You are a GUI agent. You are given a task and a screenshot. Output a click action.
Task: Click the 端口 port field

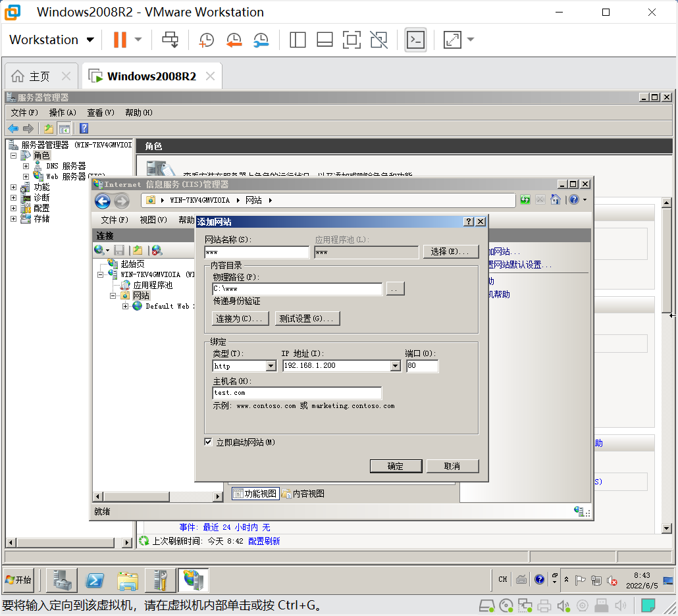coord(422,366)
